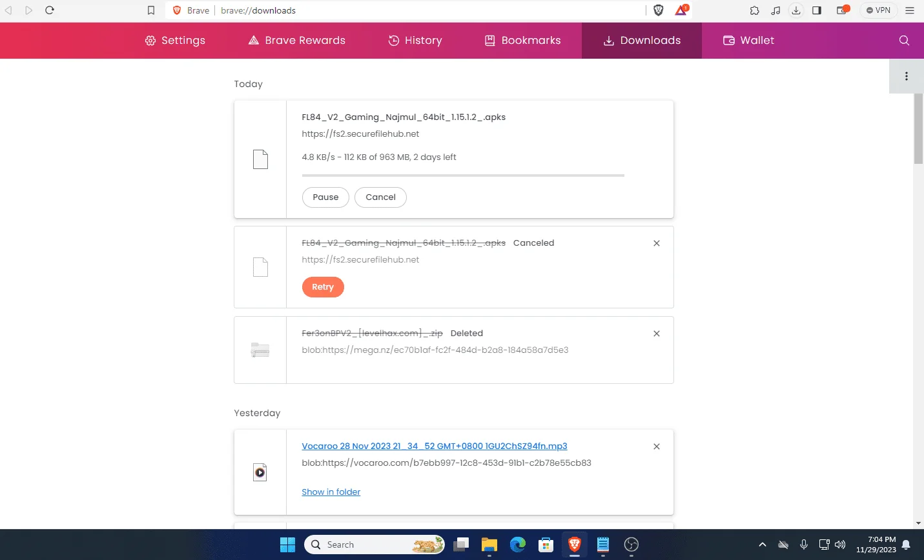Click the download progress bar
Viewport: 924px width, 560px height.
[x=463, y=175]
